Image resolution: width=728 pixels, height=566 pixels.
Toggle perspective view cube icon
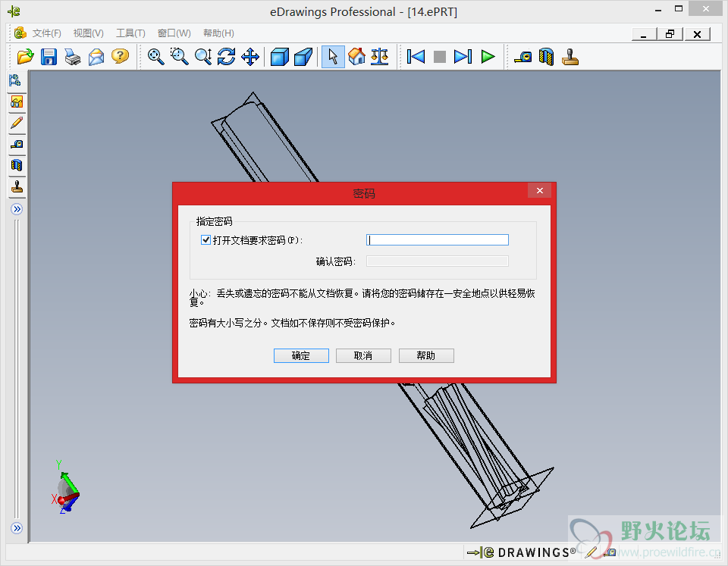tap(303, 57)
